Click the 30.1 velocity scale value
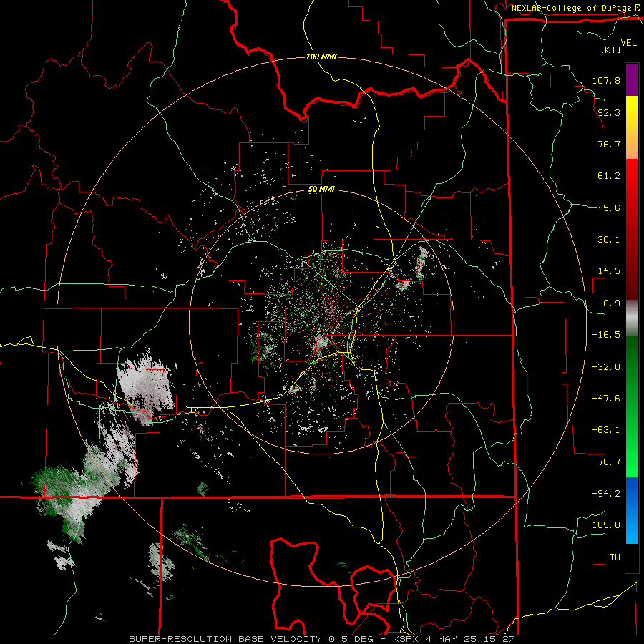 click(609, 240)
